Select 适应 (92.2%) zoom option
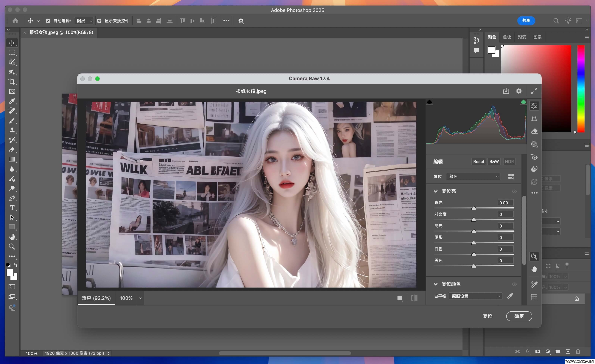Viewport: 595px width, 364px height. tap(96, 298)
